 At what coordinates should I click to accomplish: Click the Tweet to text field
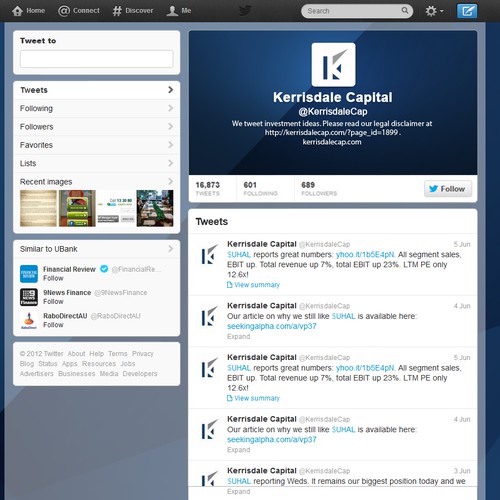click(x=97, y=59)
